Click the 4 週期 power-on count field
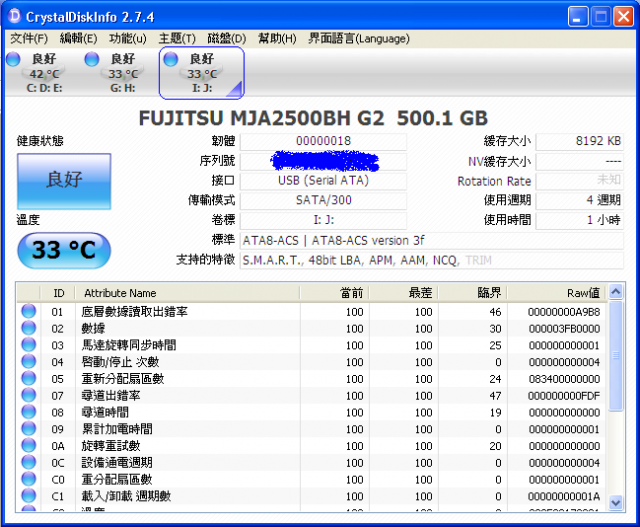 coord(580,200)
